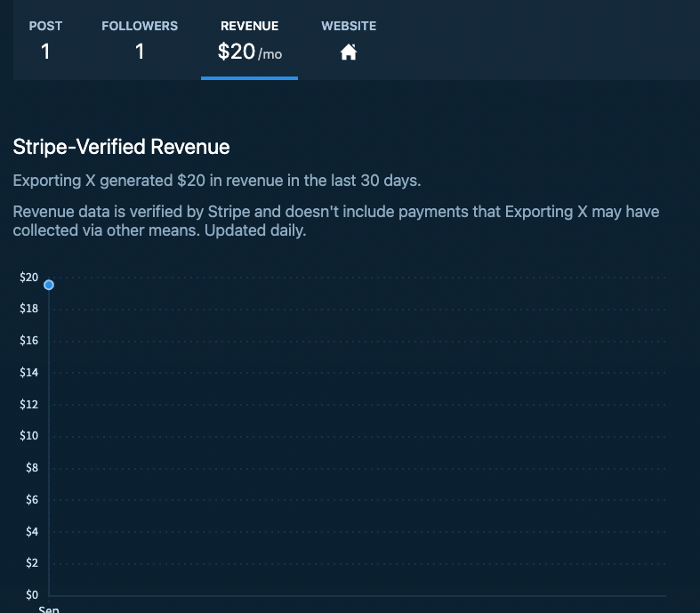Viewport: 700px width, 613px height.
Task: Click the $18 y-axis label
Action: (x=28, y=309)
